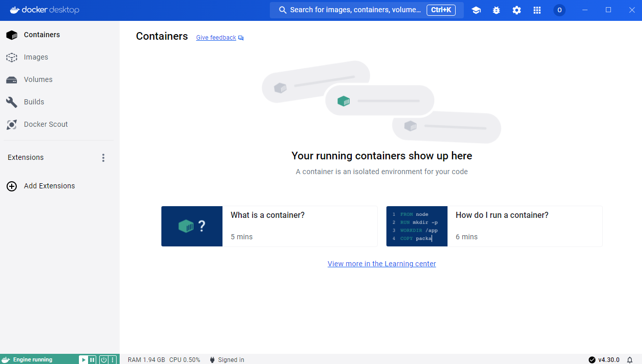
Task: Maximize the Docker Desktop window
Action: [608, 10]
